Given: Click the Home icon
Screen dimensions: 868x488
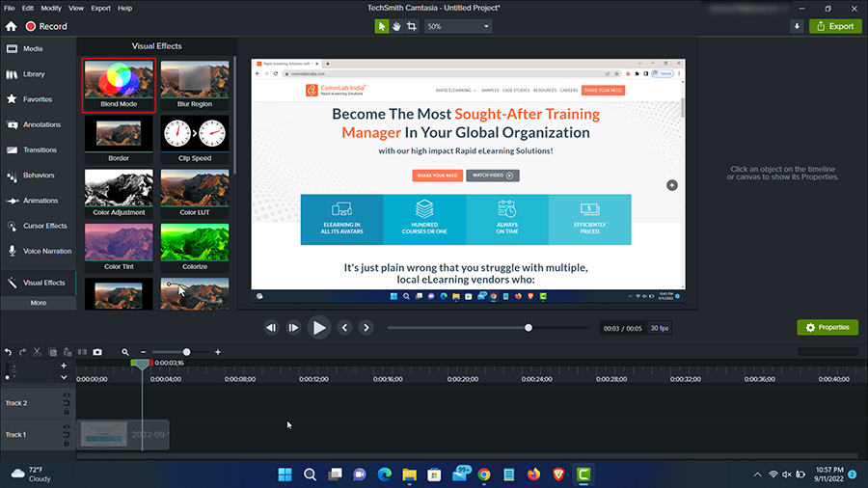Looking at the screenshot, I should 11,26.
